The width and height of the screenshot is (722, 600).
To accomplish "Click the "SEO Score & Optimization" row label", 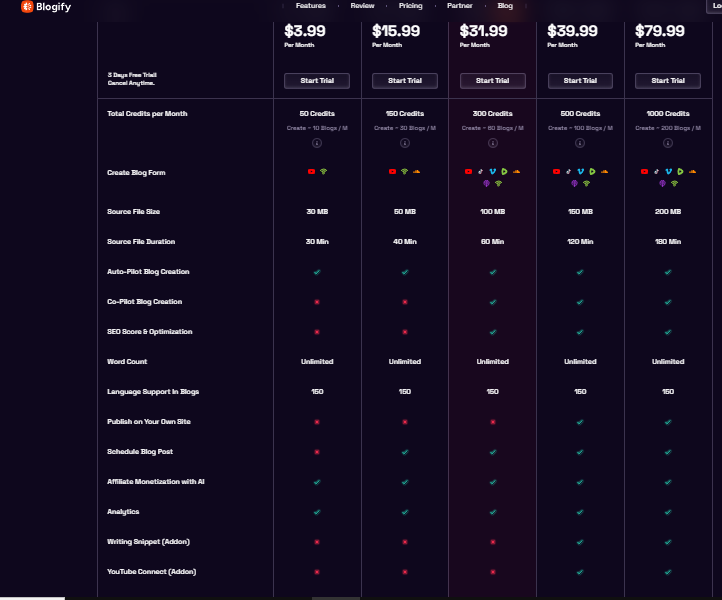I will 150,332.
